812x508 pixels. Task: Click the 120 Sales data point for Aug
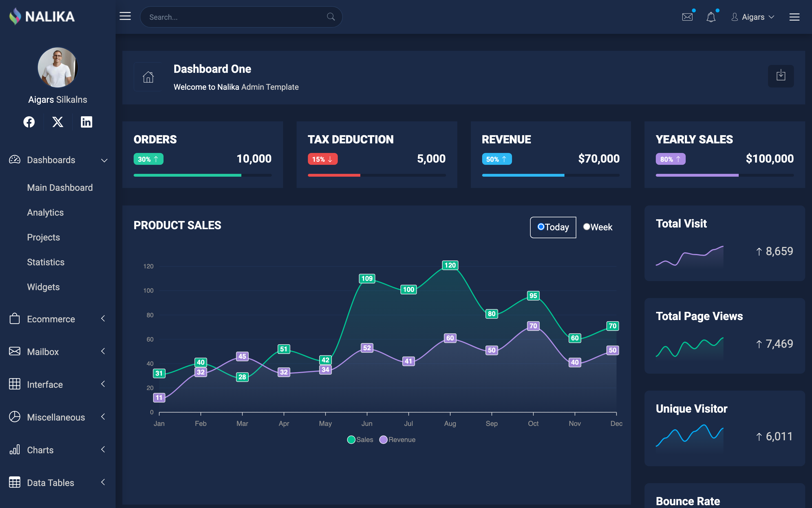point(450,265)
